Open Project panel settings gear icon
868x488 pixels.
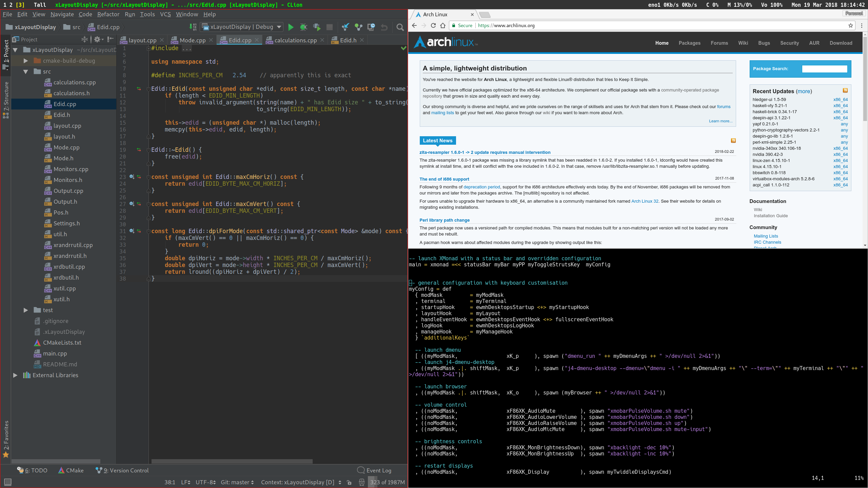coord(97,40)
